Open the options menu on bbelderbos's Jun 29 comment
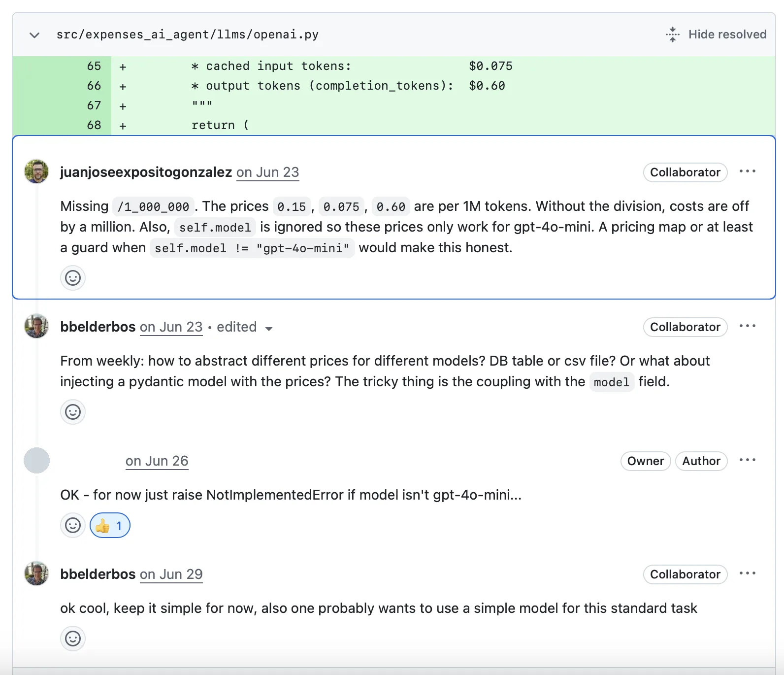The height and width of the screenshot is (675, 784). pyautogui.click(x=748, y=574)
